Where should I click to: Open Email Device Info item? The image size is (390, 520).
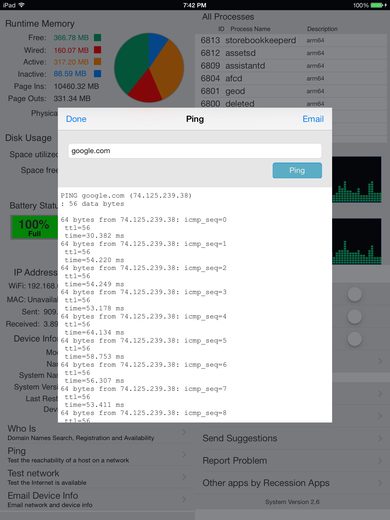click(x=97, y=500)
